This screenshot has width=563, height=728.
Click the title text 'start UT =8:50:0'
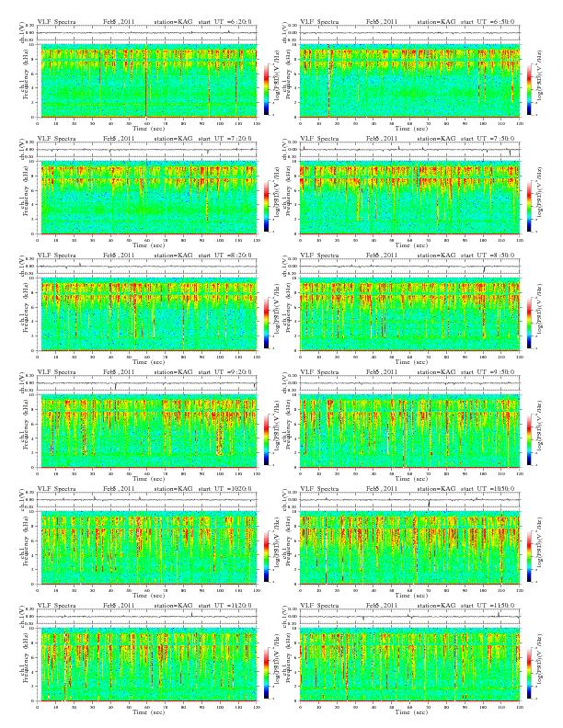pyautogui.click(x=488, y=256)
